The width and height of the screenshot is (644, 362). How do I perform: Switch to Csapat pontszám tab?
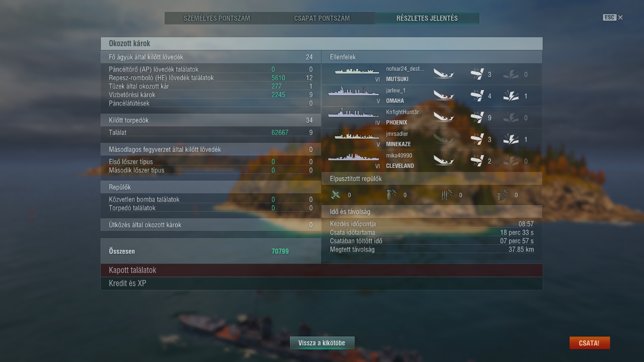coord(322,18)
